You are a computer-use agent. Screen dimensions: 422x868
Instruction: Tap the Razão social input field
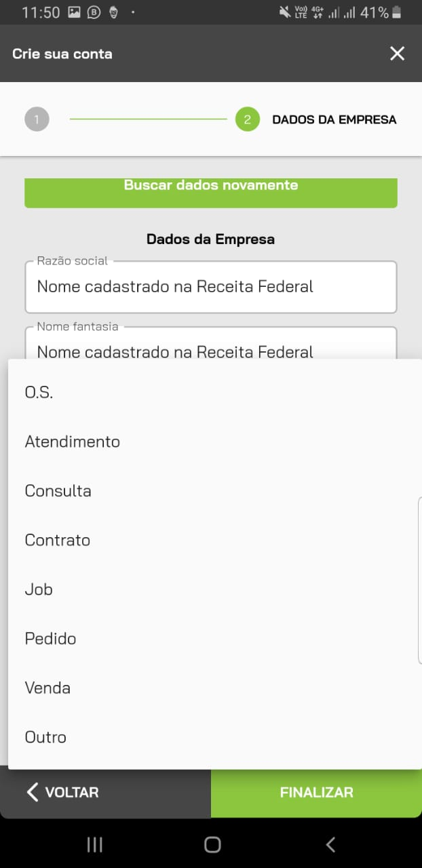click(210, 287)
